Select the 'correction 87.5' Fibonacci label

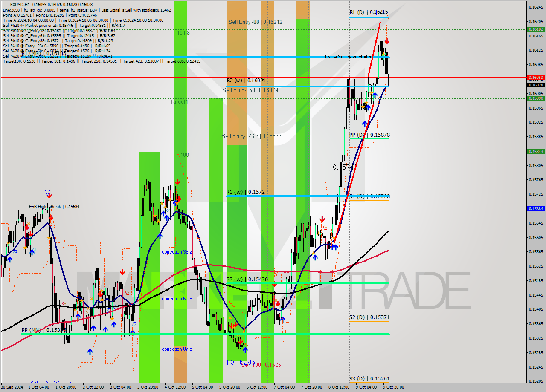click(x=177, y=349)
